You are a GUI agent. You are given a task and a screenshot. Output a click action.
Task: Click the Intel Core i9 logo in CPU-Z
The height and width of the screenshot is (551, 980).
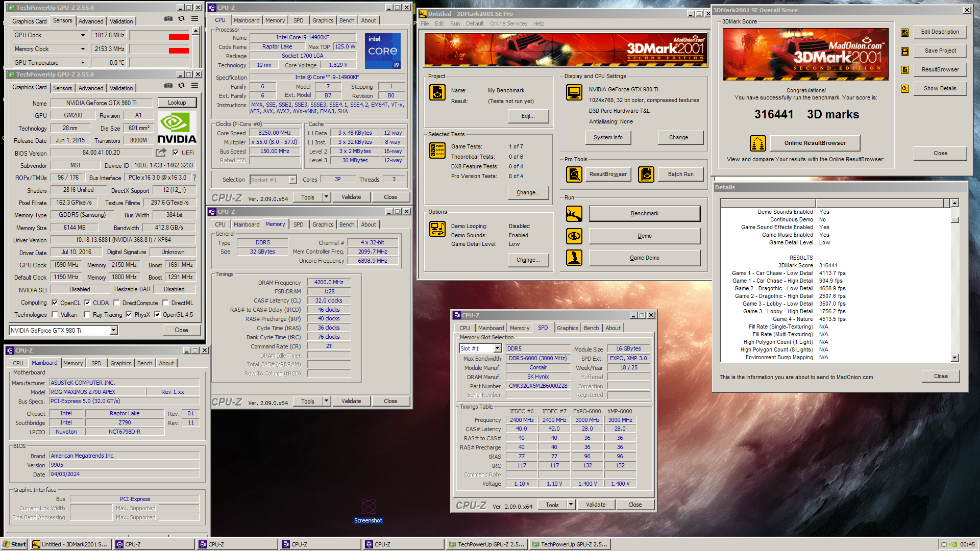383,51
